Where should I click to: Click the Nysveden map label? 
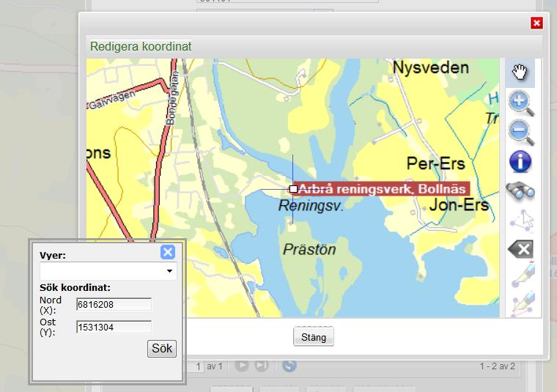[430, 67]
